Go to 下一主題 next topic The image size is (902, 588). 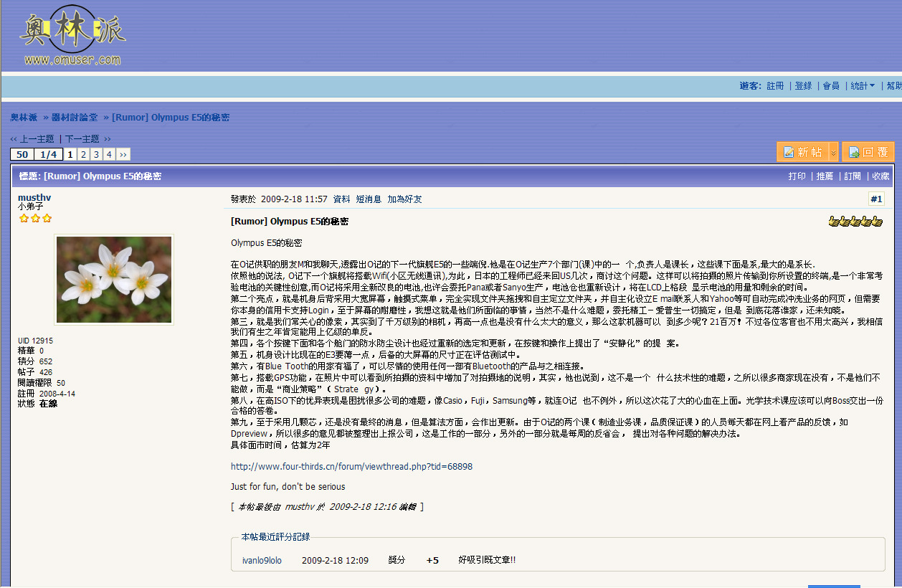[x=82, y=139]
